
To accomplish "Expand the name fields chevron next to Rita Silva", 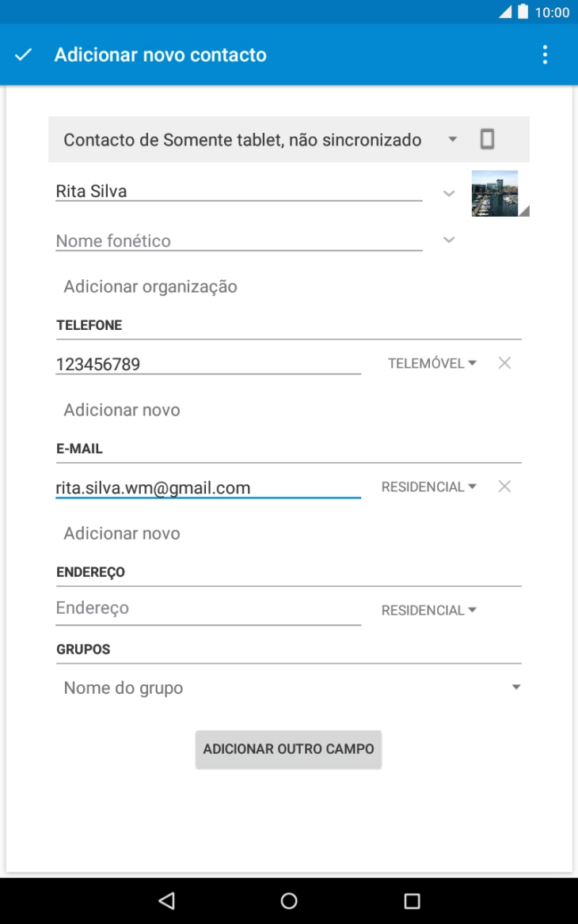I will [449, 193].
